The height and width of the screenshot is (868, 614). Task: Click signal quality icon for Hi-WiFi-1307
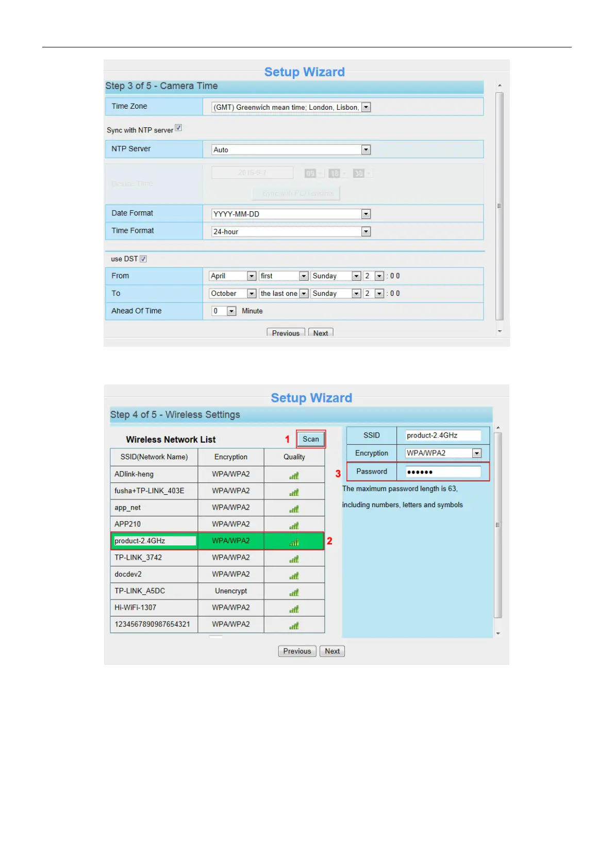pos(294,609)
